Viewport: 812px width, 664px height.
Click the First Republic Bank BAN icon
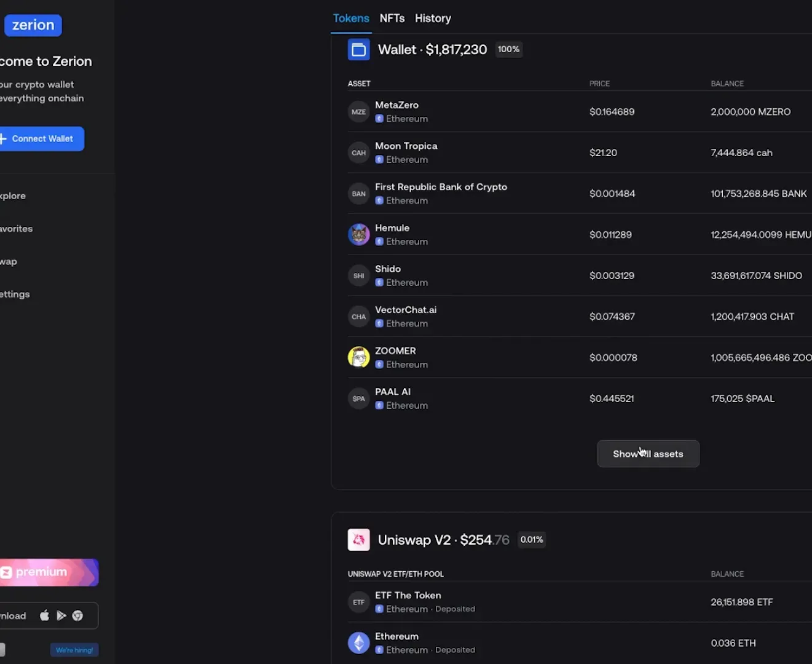click(359, 194)
